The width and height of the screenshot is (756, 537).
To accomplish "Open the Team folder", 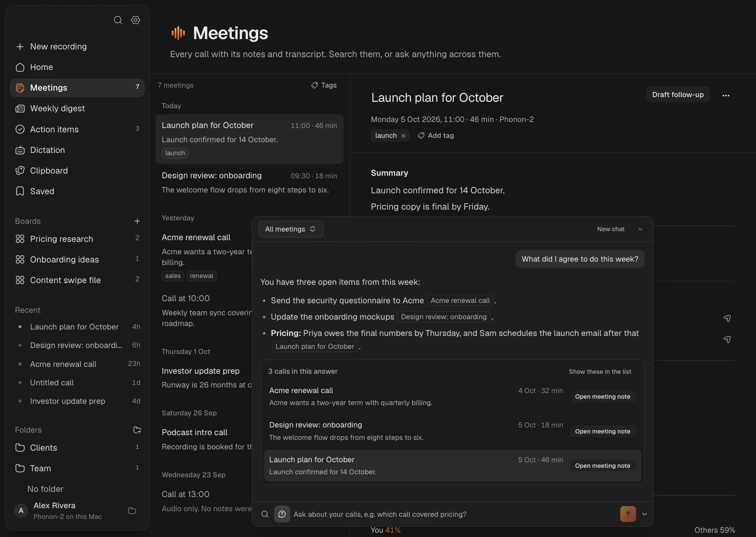I will 77,468.
